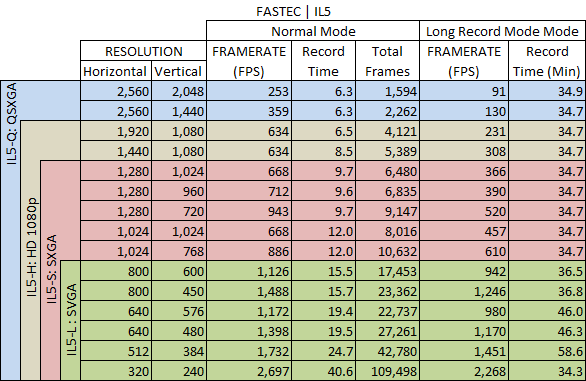Select record time 36.5
This screenshot has height=381, width=586.
point(547,271)
